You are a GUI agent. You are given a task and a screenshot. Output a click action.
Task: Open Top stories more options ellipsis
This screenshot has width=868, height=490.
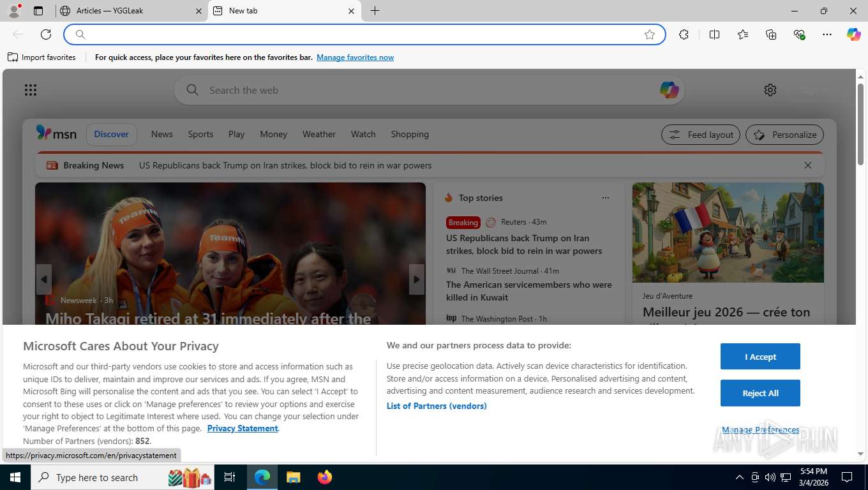[x=605, y=198]
